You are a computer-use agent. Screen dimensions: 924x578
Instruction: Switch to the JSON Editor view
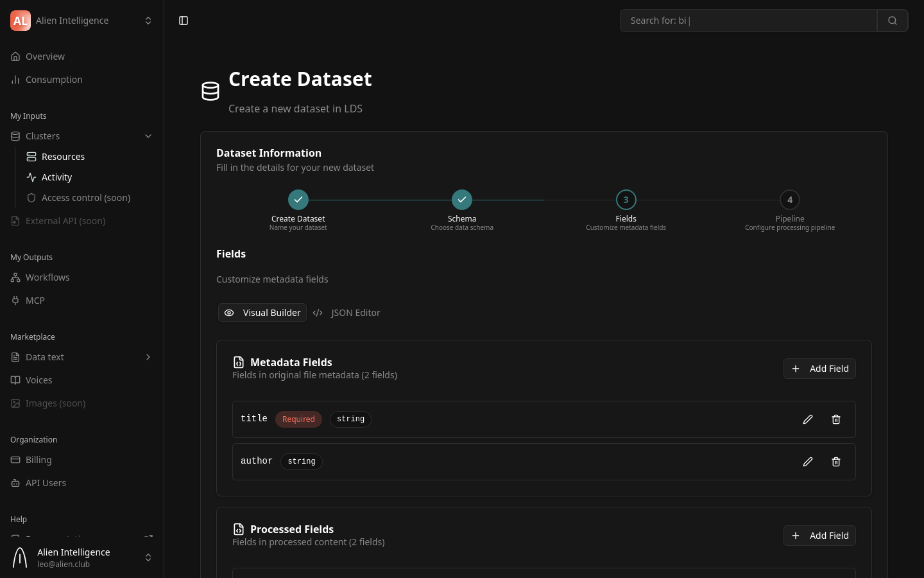[346, 313]
